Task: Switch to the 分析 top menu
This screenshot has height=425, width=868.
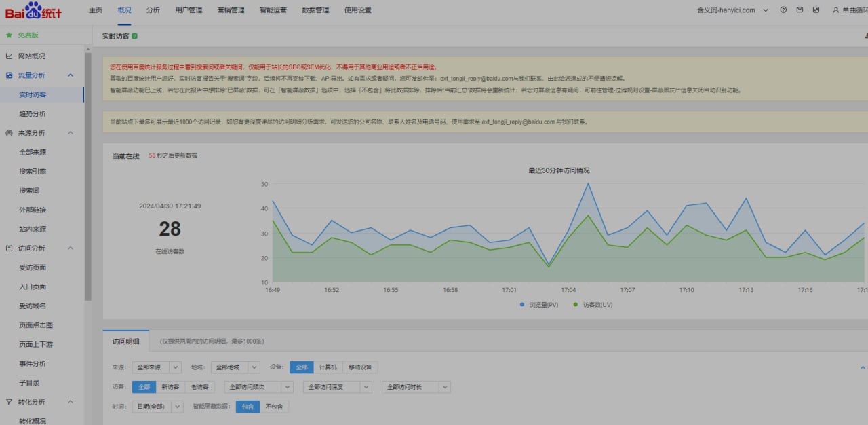Action: click(x=153, y=10)
